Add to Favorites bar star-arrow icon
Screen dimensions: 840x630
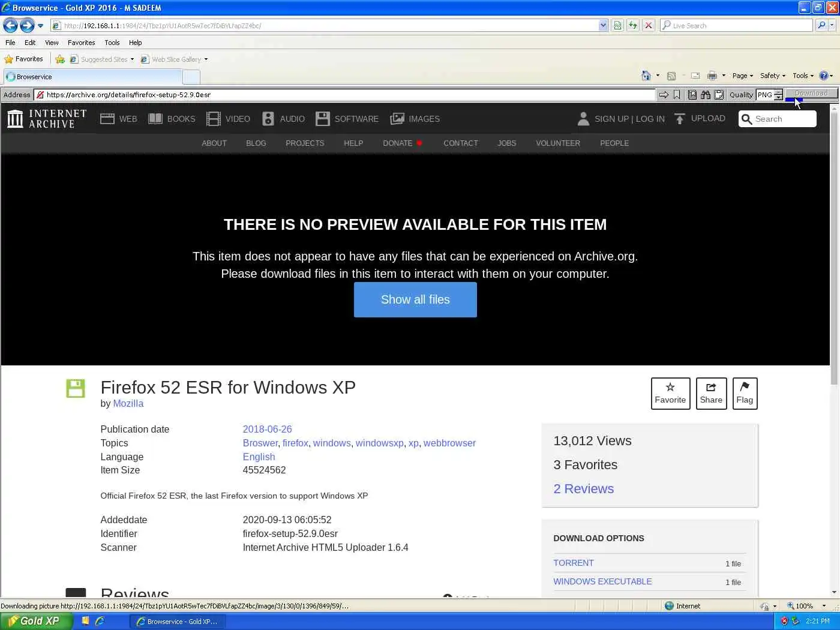59,59
